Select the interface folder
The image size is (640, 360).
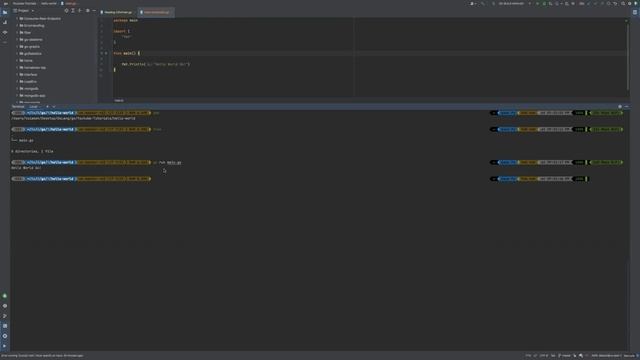tap(29, 74)
